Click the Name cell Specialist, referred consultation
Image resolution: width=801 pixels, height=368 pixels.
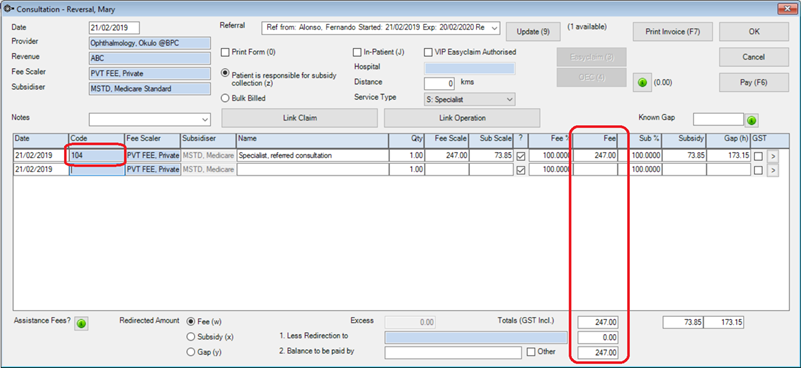(313, 155)
